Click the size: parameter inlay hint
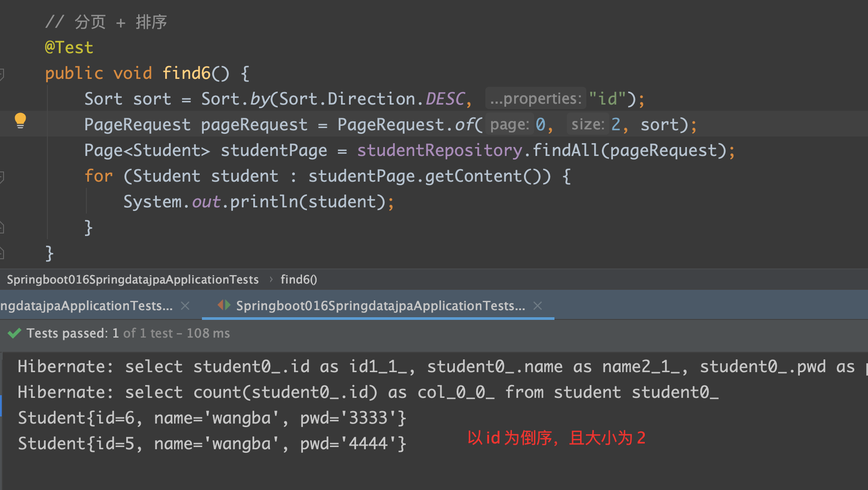Viewport: 868px width, 490px height. (x=588, y=124)
